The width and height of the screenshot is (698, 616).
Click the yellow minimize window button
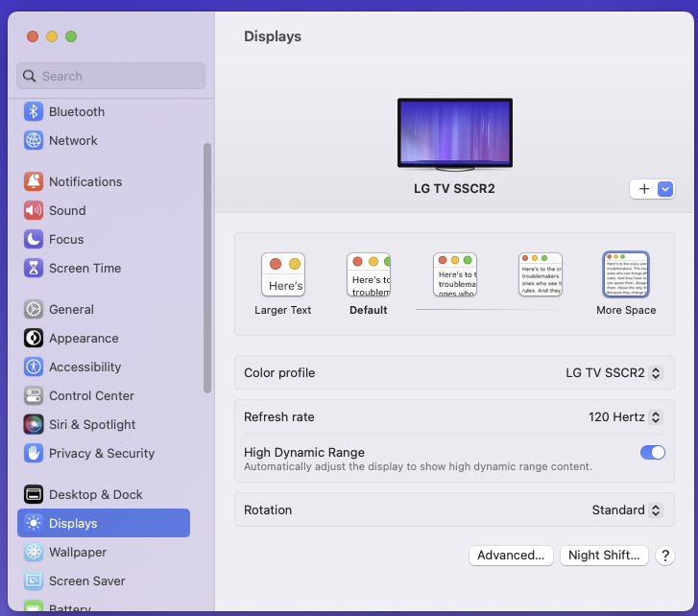point(52,36)
